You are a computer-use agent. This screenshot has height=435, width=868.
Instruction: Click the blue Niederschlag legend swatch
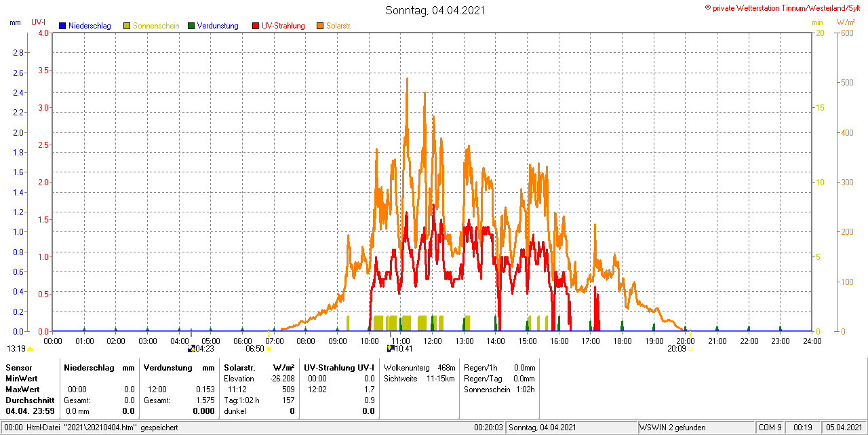click(62, 26)
